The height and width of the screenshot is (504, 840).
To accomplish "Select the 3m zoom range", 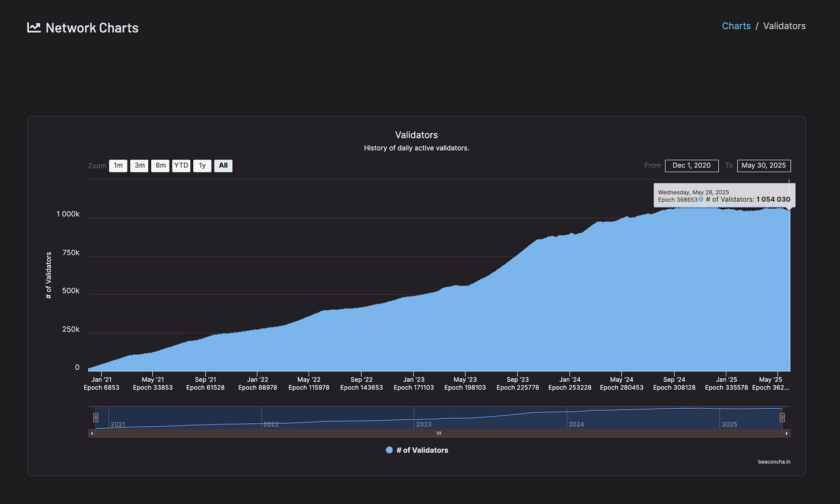I will pos(139,166).
